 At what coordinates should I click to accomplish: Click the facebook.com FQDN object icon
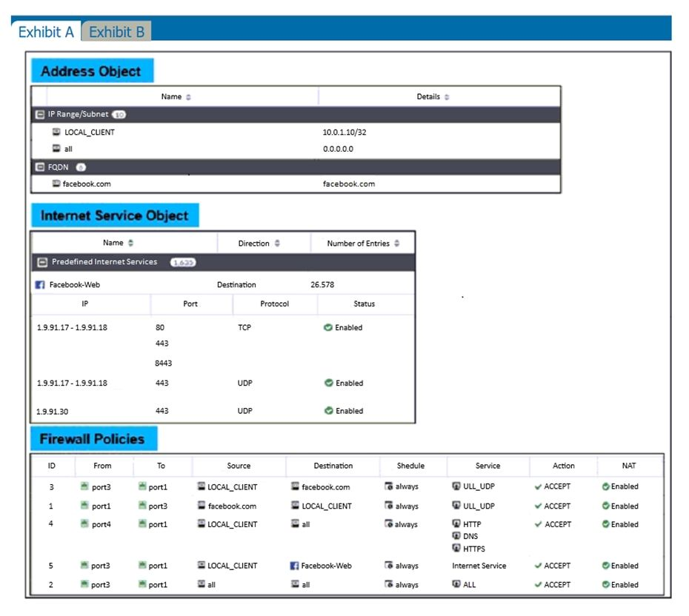(56, 184)
